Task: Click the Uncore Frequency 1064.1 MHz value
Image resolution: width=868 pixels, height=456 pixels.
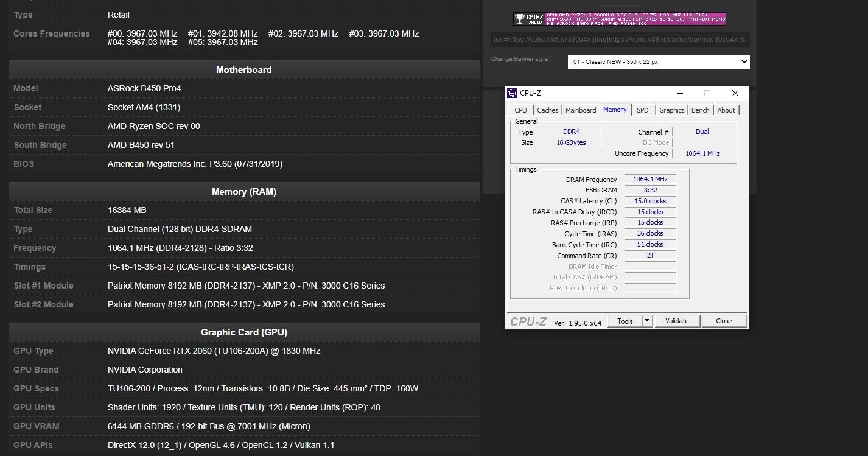Action: point(702,153)
